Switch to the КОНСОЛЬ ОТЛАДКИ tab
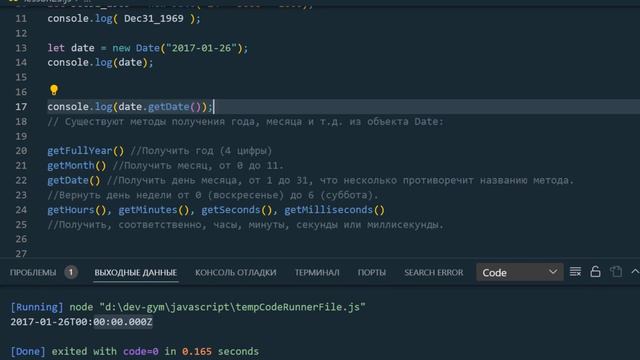Viewport: 640px width, 360px height. 236,273
